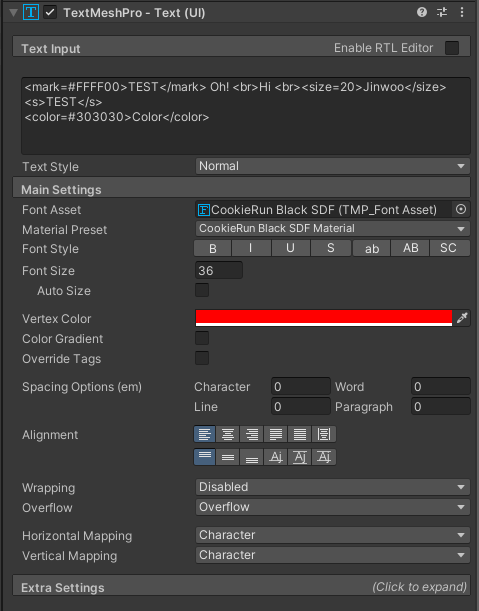The width and height of the screenshot is (479, 611).
Task: Select middle vertical alignment
Action: point(228,457)
